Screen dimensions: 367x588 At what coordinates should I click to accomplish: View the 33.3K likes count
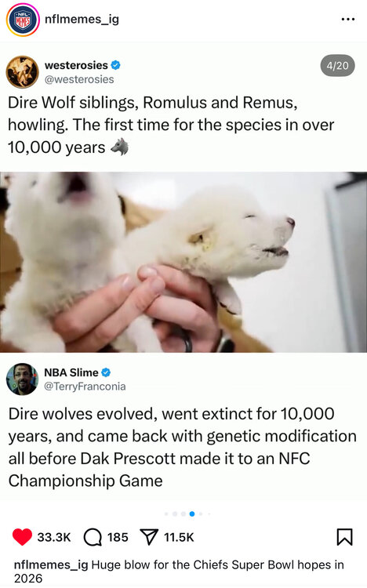coord(54,537)
